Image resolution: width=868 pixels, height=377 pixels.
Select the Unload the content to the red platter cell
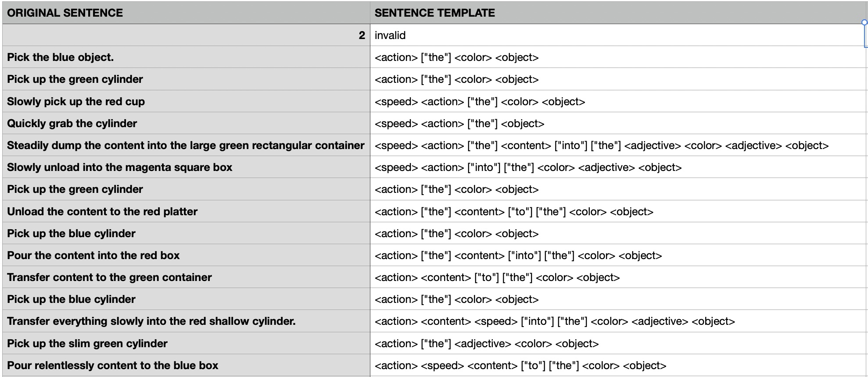click(102, 212)
